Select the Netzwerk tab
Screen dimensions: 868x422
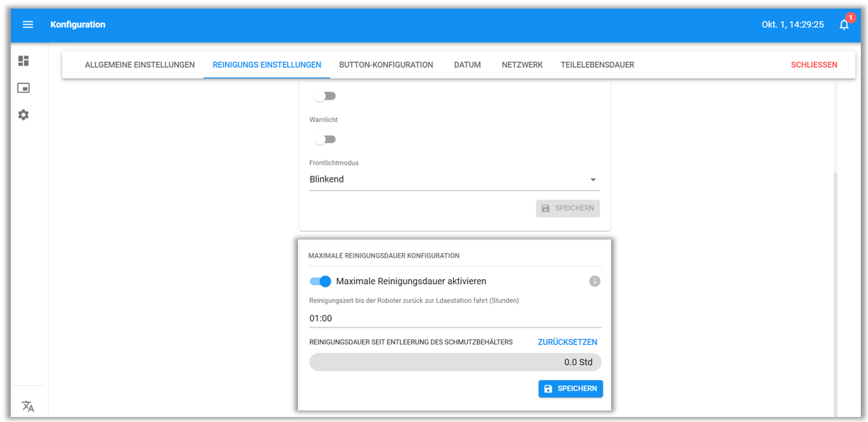click(x=522, y=65)
